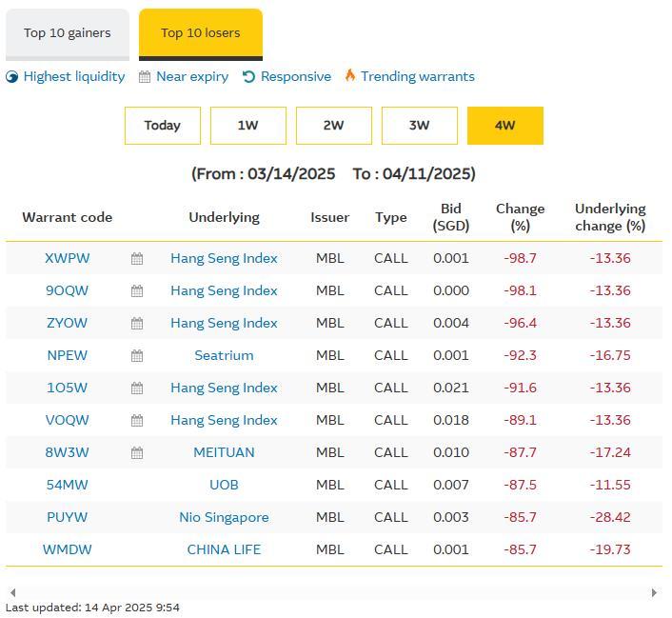Select the 2W period button

pyautogui.click(x=334, y=126)
